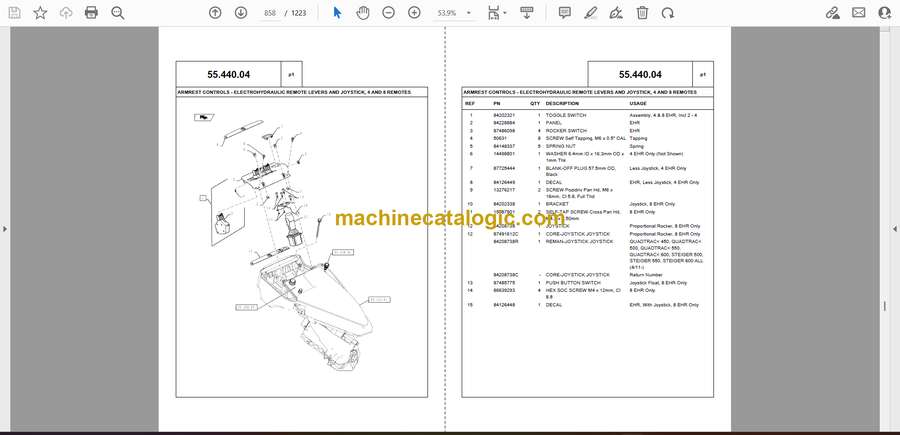The width and height of the screenshot is (900, 435).
Task: Click the PN column header
Action: pos(497,104)
